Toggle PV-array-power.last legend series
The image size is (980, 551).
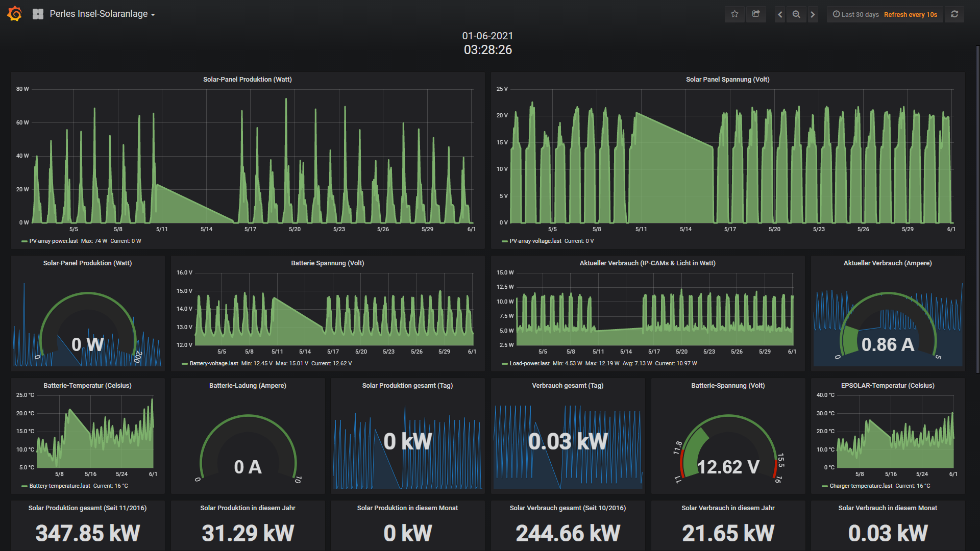pos(53,241)
